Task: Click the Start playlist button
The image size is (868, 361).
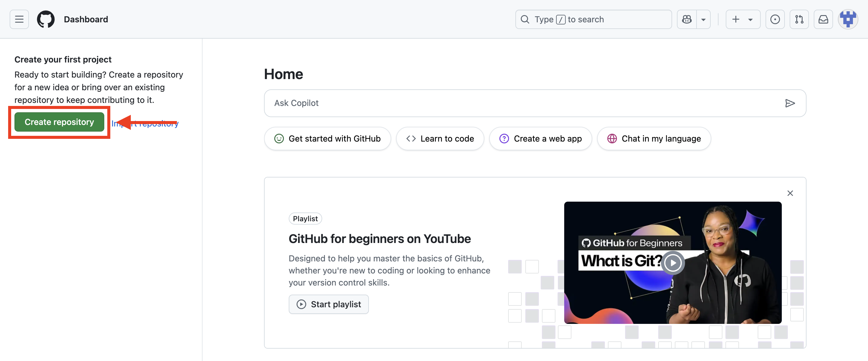Action: 329,304
